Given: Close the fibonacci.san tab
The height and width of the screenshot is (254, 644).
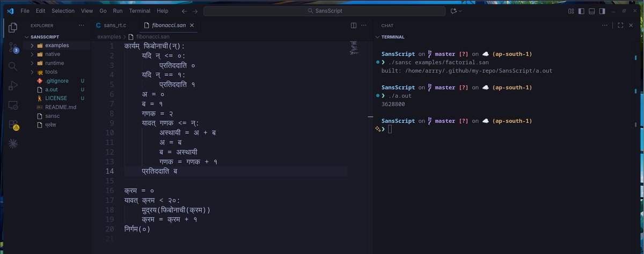Looking at the screenshot, I should [192, 25].
